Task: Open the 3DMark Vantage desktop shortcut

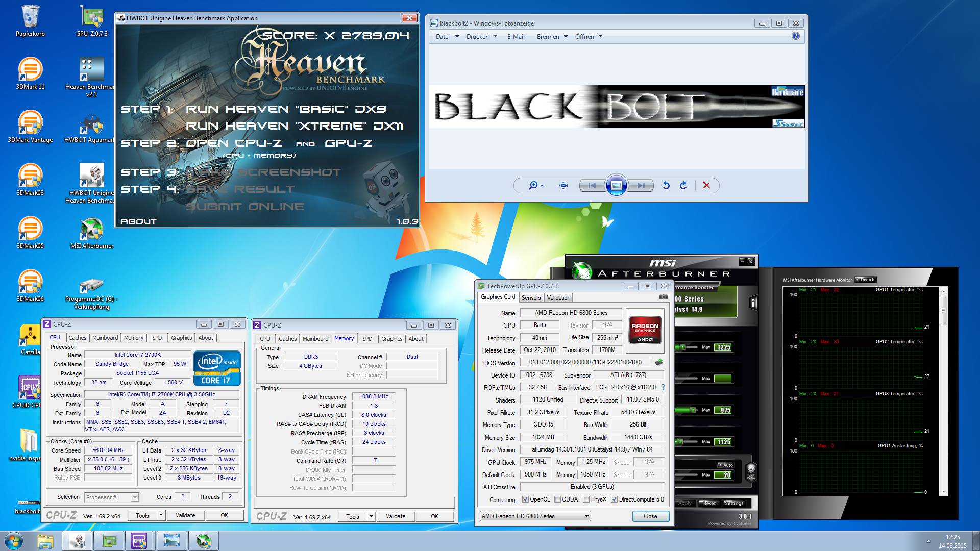Action: pos(30,127)
